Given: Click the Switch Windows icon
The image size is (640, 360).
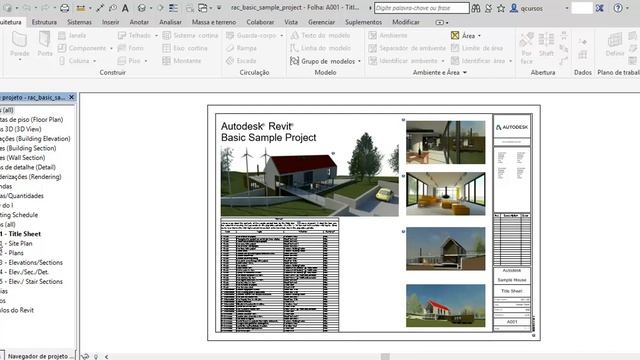Looking at the screenshot, I should (202, 8).
